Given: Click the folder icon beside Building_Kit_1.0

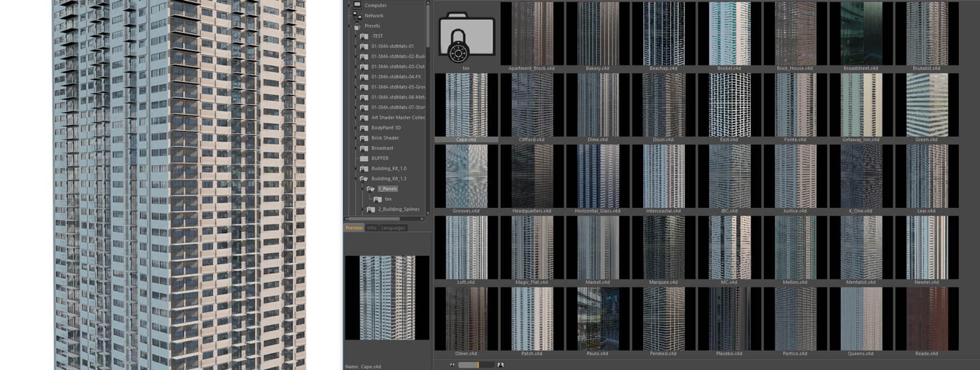Looking at the screenshot, I should pos(364,168).
